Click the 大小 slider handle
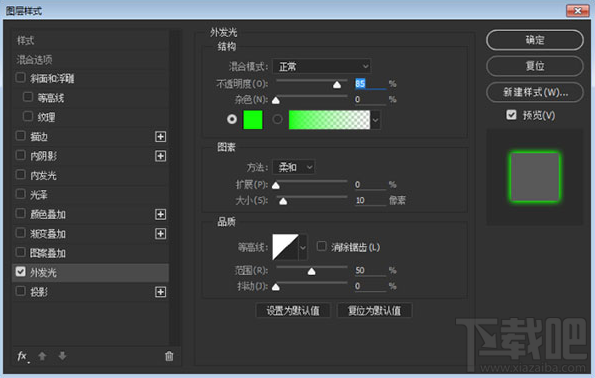The image size is (595, 378). 283,202
